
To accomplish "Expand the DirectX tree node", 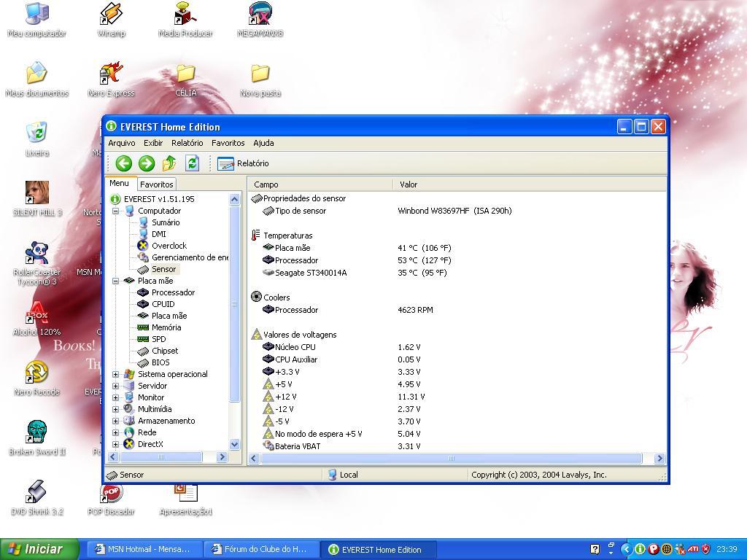I will coord(115,444).
